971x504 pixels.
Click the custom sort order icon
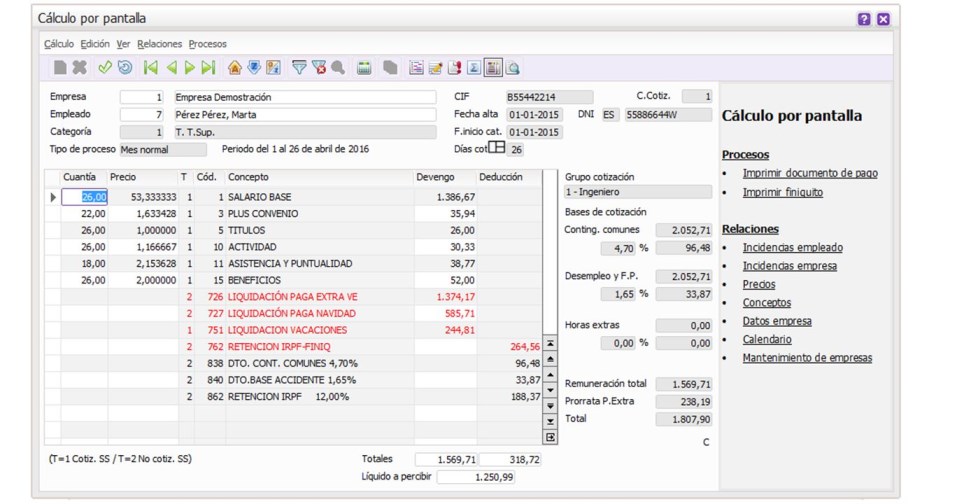pos(273,67)
